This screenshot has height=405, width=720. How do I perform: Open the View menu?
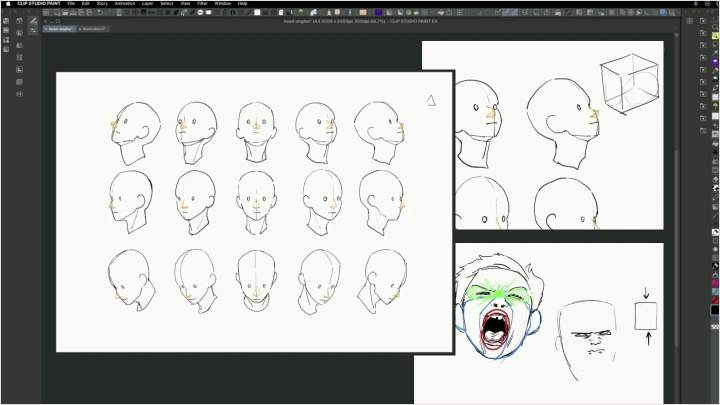point(185,3)
